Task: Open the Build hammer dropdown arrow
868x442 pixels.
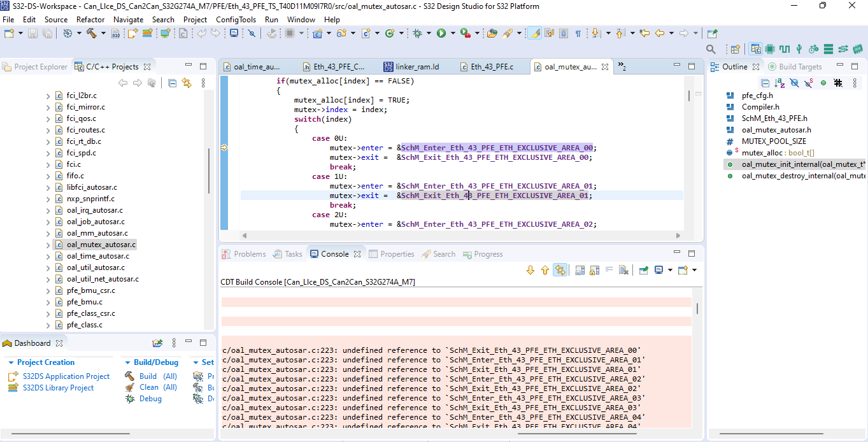Action: click(x=103, y=33)
